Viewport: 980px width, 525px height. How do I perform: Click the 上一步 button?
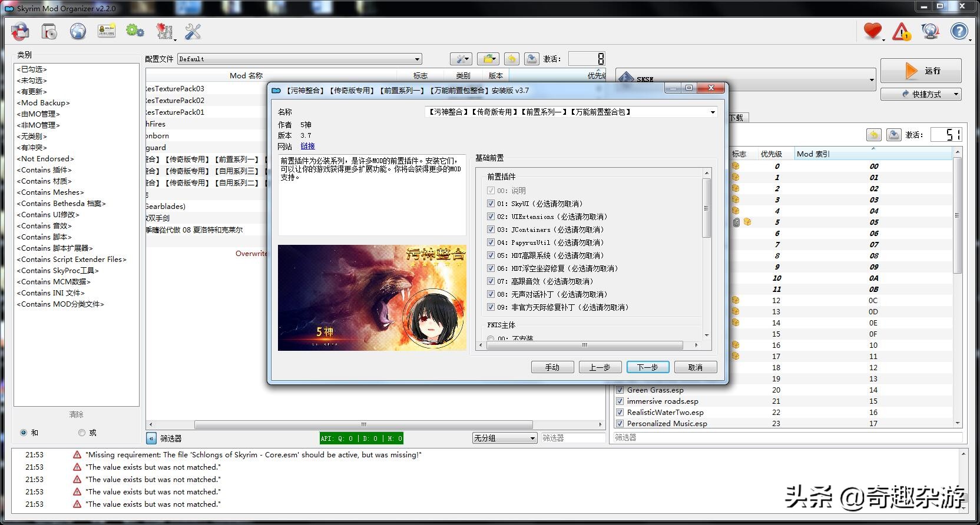pos(600,367)
